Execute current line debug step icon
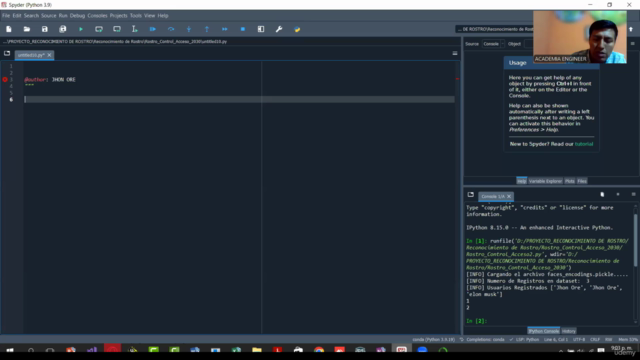The height and width of the screenshot is (360, 640). (x=171, y=29)
